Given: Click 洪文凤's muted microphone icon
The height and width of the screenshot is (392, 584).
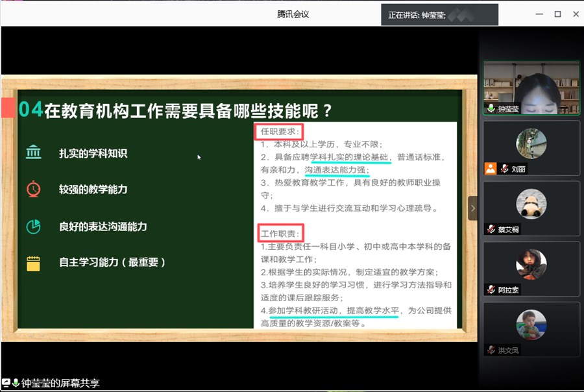Looking at the screenshot, I should (491, 350).
